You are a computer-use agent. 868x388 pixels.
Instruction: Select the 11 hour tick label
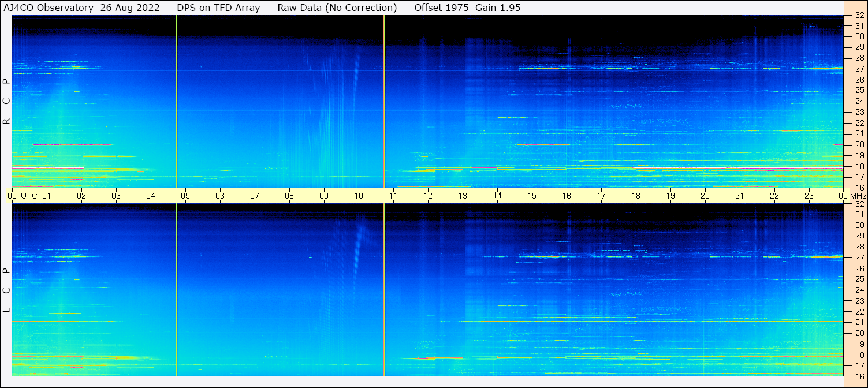tap(393, 196)
